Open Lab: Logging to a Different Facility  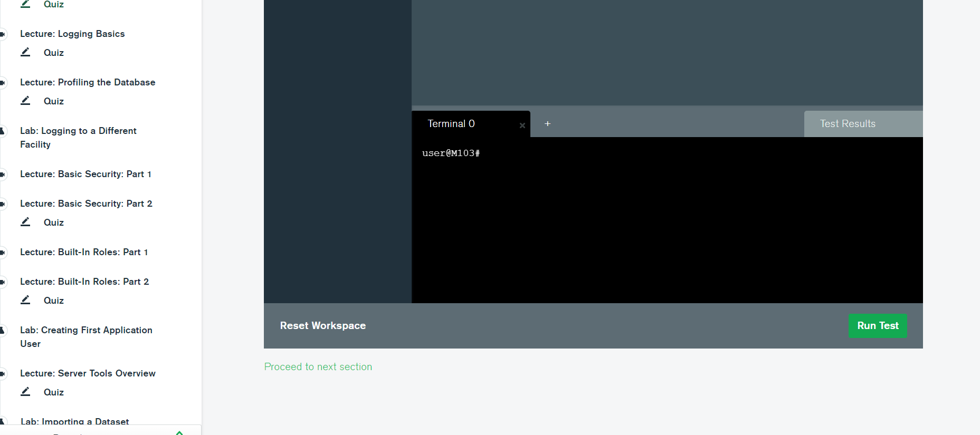pyautogui.click(x=78, y=138)
